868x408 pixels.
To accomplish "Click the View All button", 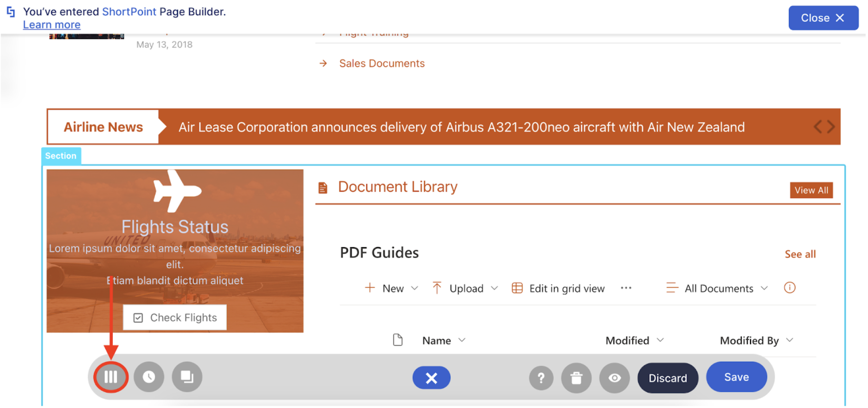I will [811, 190].
